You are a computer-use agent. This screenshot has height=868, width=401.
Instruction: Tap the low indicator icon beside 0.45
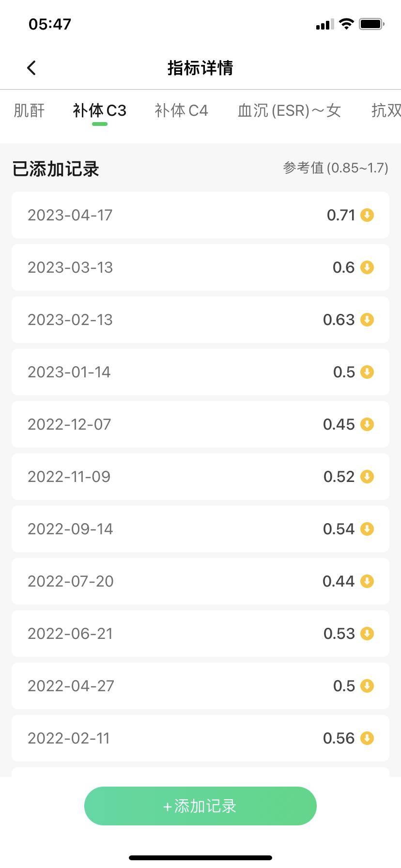click(367, 424)
